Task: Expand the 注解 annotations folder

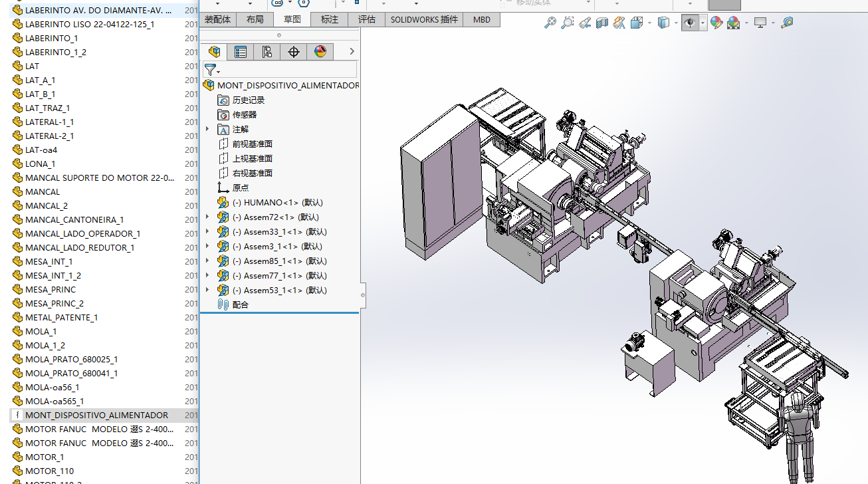Action: (207, 130)
